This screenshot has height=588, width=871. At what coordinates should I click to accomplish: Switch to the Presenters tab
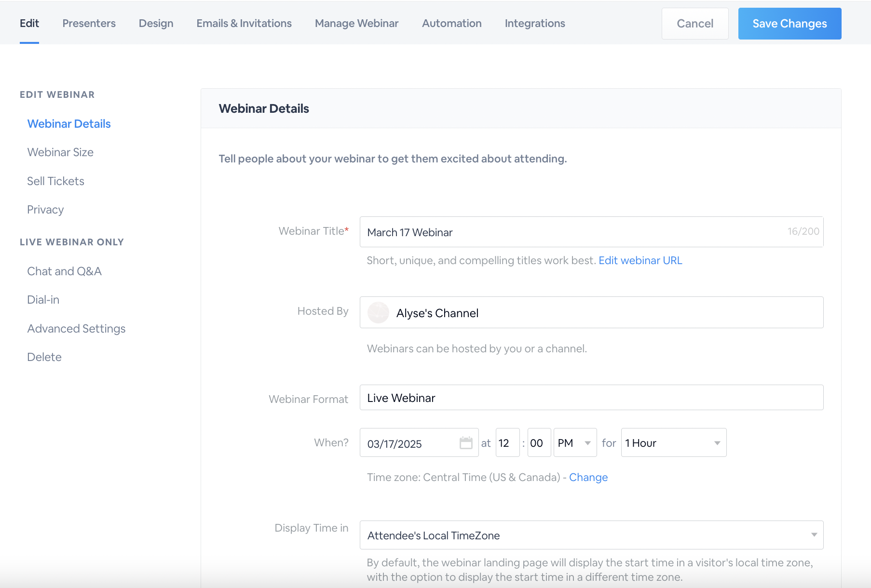pos(89,23)
